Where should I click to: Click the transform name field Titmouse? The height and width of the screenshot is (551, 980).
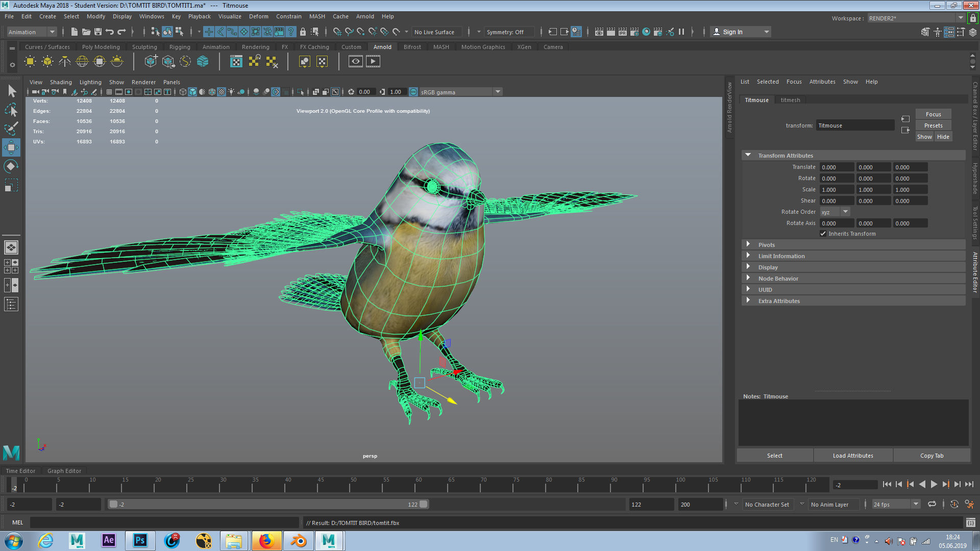tap(855, 126)
